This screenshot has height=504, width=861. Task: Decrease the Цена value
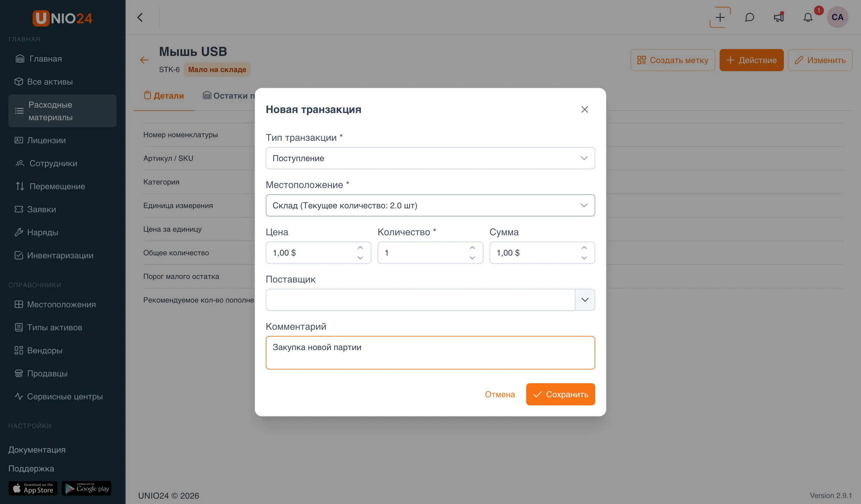coord(360,258)
